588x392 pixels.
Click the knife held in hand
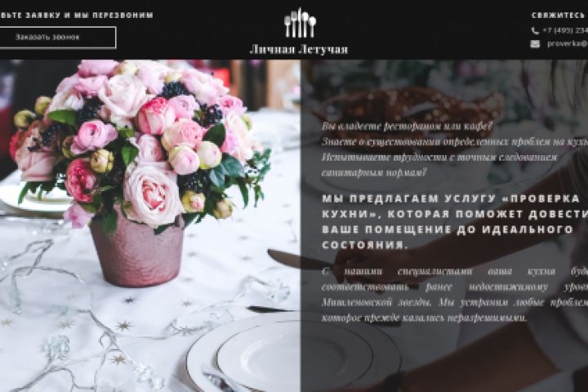[300, 260]
